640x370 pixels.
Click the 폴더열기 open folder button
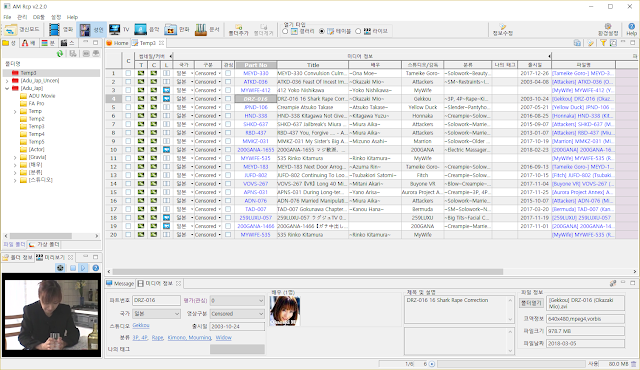531,303
